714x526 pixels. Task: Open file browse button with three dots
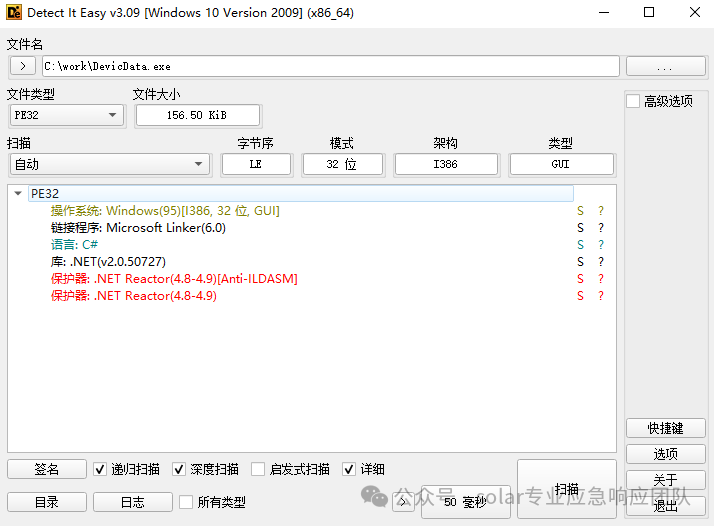[665, 66]
